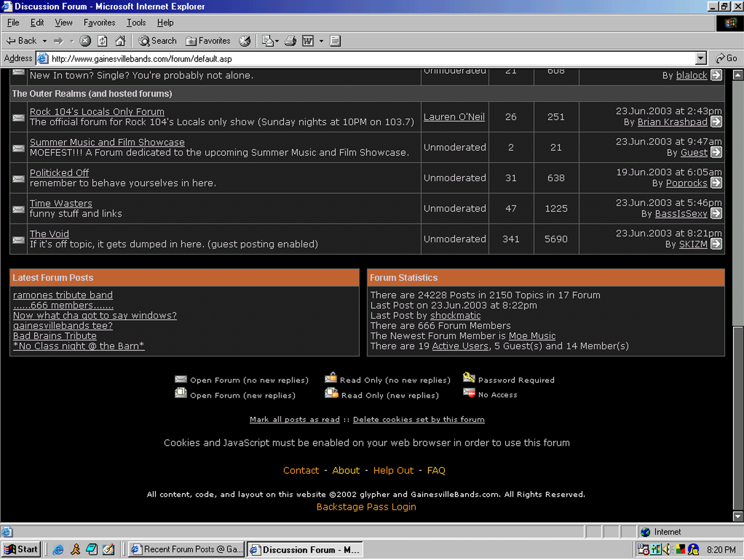Open the Favorites menu
The image size is (744, 560).
point(99,23)
